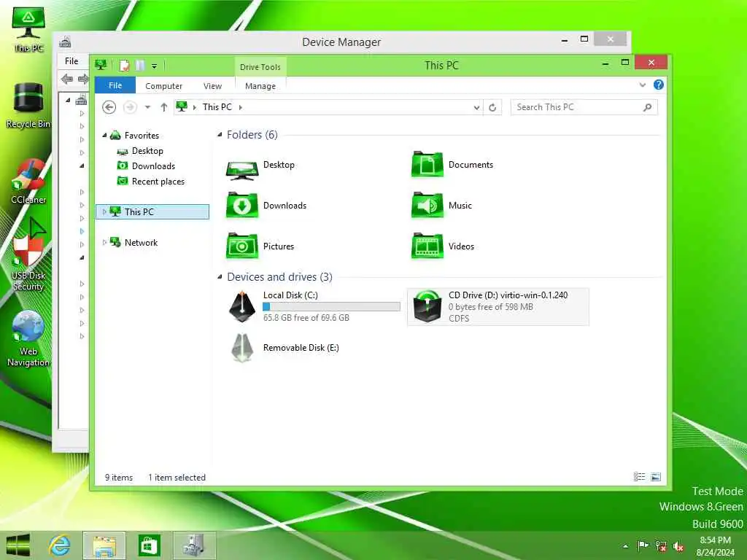Switch to large icons view in status bar

coord(656,477)
